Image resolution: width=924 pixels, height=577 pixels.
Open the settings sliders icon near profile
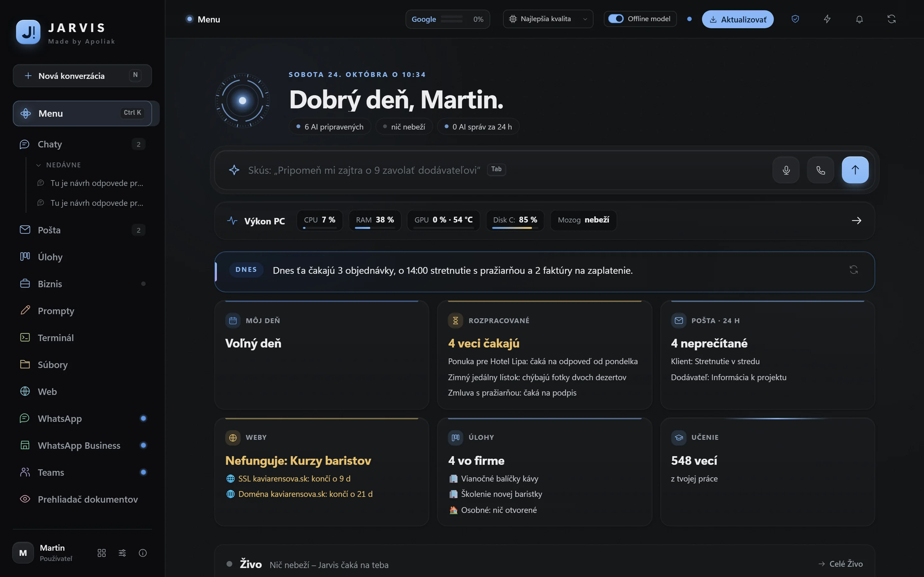point(122,553)
